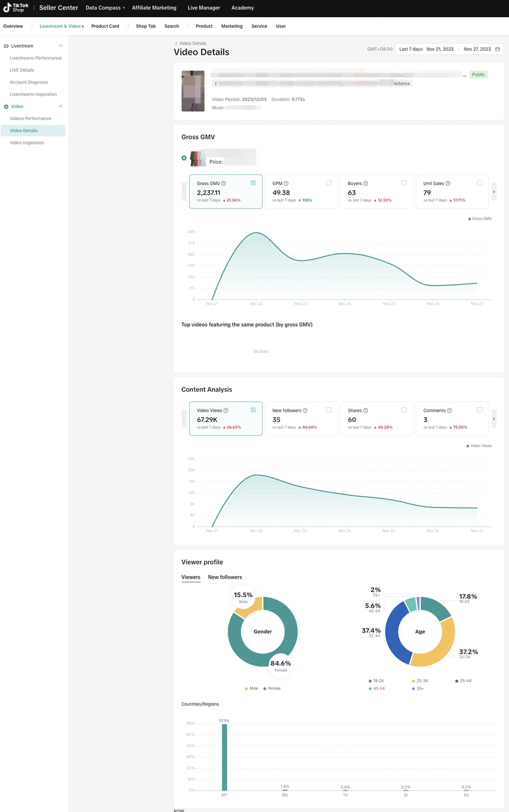This screenshot has height=812, width=509.
Task: Click the Video Views help icon
Action: click(226, 410)
